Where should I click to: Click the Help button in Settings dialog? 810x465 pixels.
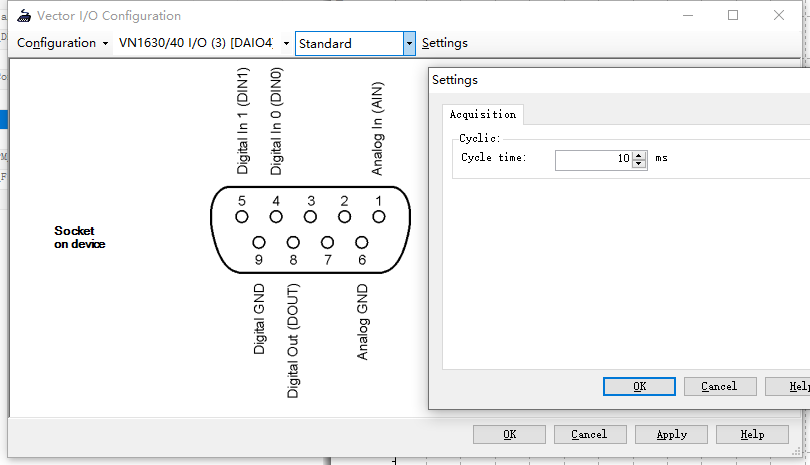click(788, 386)
